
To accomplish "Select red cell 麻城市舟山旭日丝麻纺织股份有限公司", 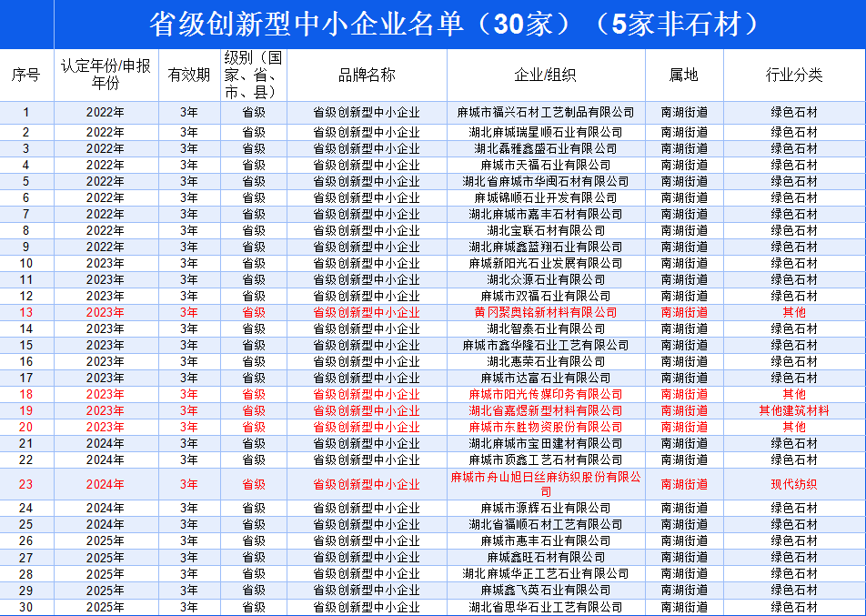I will (546, 484).
